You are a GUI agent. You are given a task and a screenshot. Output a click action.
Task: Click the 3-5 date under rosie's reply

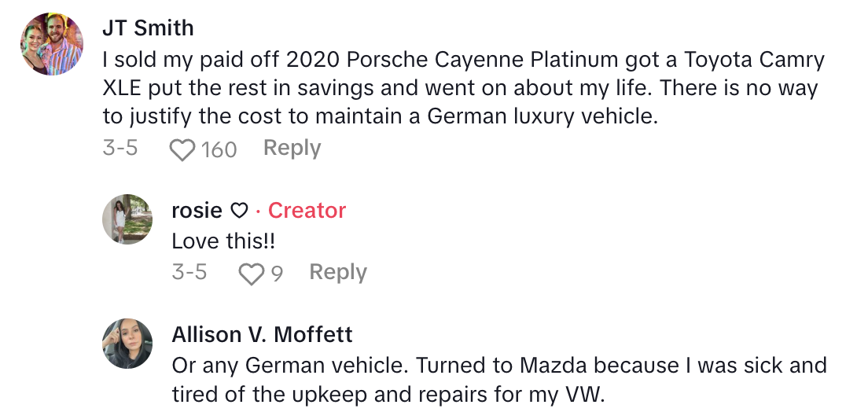coord(189,272)
